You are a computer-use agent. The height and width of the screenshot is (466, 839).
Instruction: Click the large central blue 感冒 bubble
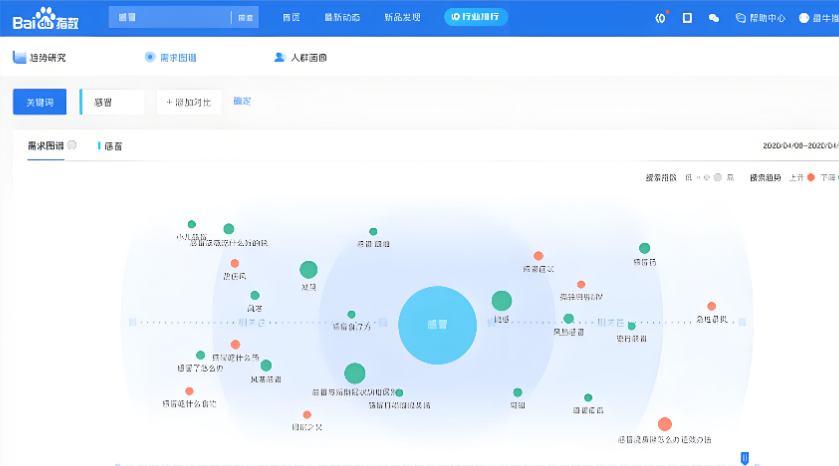(x=437, y=325)
